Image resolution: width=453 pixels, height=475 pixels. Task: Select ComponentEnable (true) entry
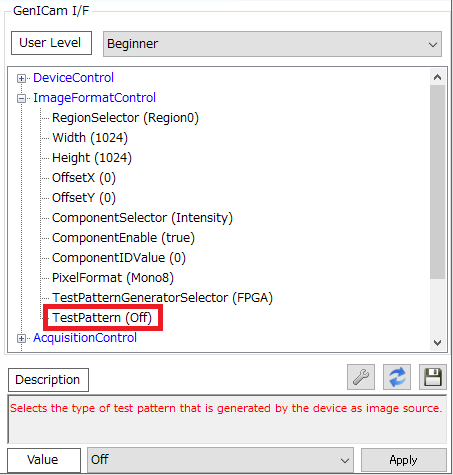point(123,238)
